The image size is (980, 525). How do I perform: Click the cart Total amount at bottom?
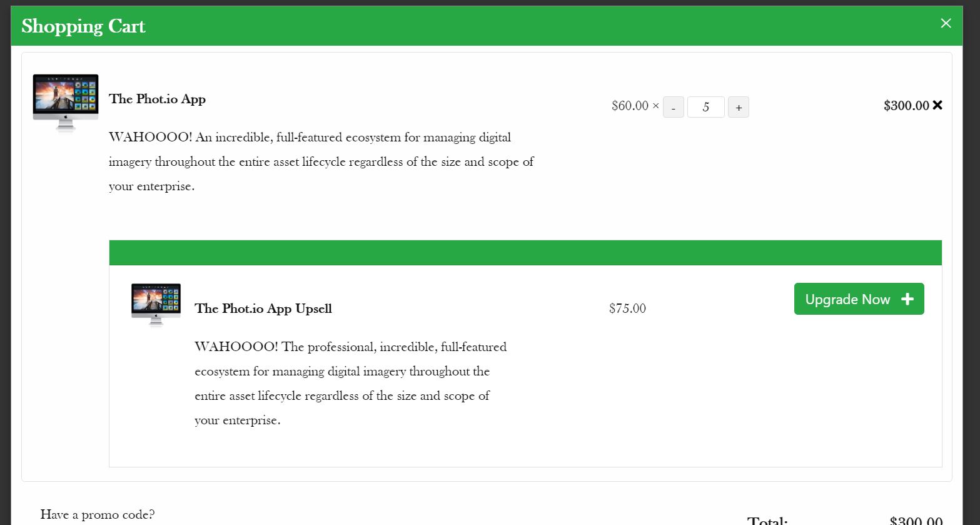coord(916,520)
